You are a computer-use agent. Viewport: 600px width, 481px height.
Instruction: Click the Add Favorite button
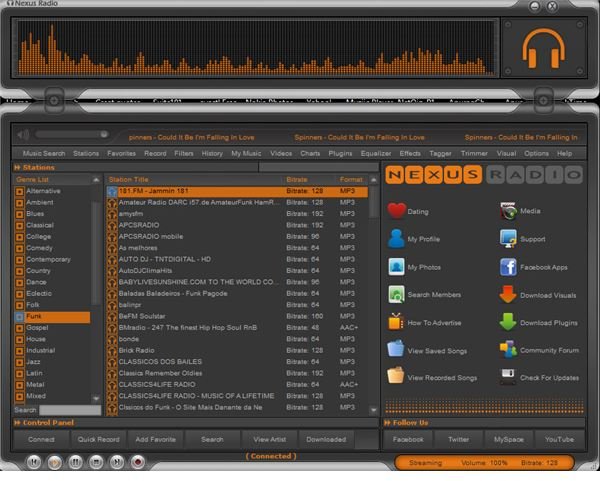coord(155,439)
